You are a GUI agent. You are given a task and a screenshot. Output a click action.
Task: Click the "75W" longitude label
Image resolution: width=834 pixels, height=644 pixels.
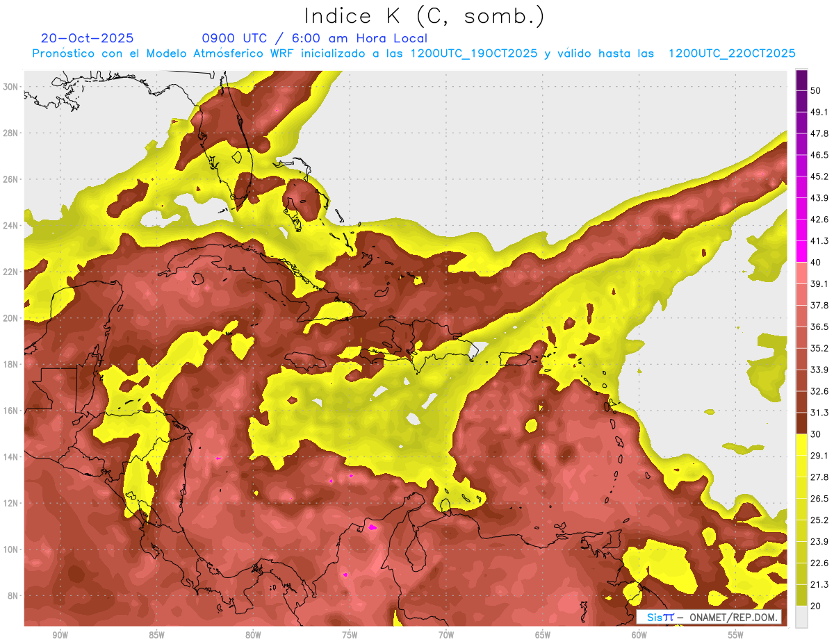tap(350, 635)
